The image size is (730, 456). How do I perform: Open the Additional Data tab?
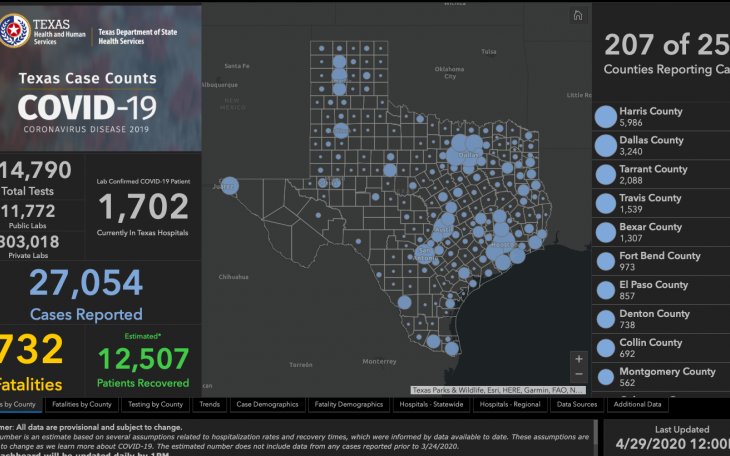[x=637, y=405]
